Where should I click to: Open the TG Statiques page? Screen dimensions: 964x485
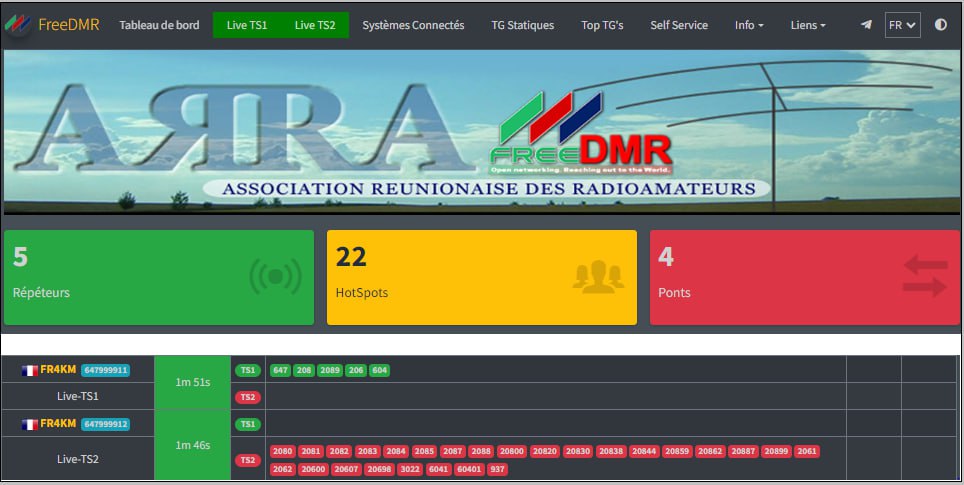(x=523, y=25)
